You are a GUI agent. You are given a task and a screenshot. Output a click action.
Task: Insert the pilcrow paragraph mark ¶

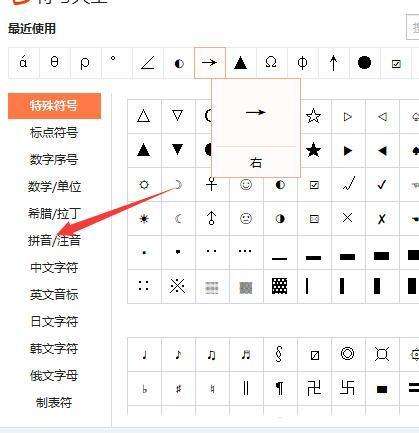click(x=280, y=388)
